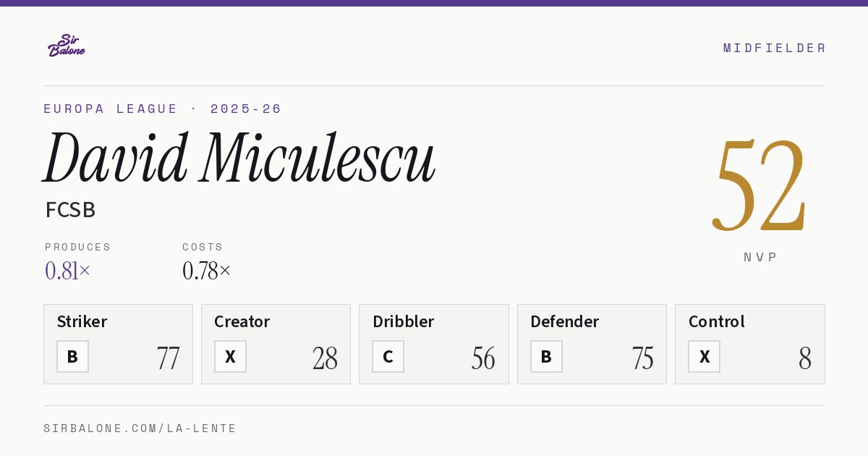Click the MIDFIELDER position label

775,48
